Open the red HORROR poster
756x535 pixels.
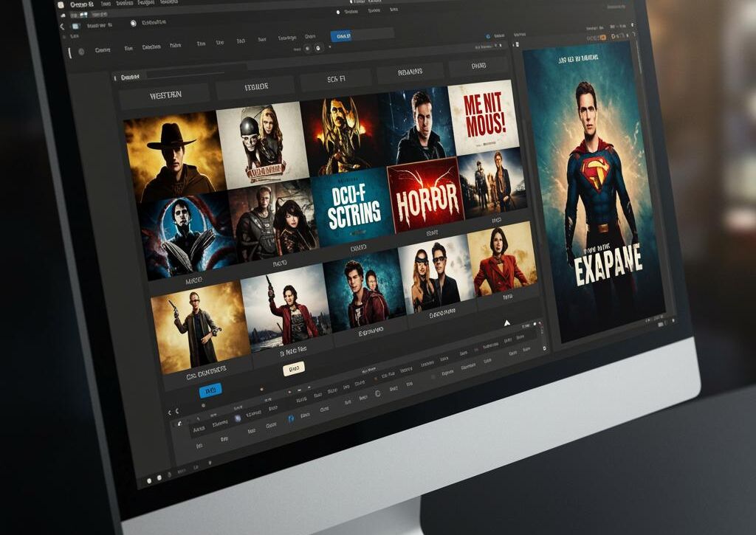coord(426,195)
